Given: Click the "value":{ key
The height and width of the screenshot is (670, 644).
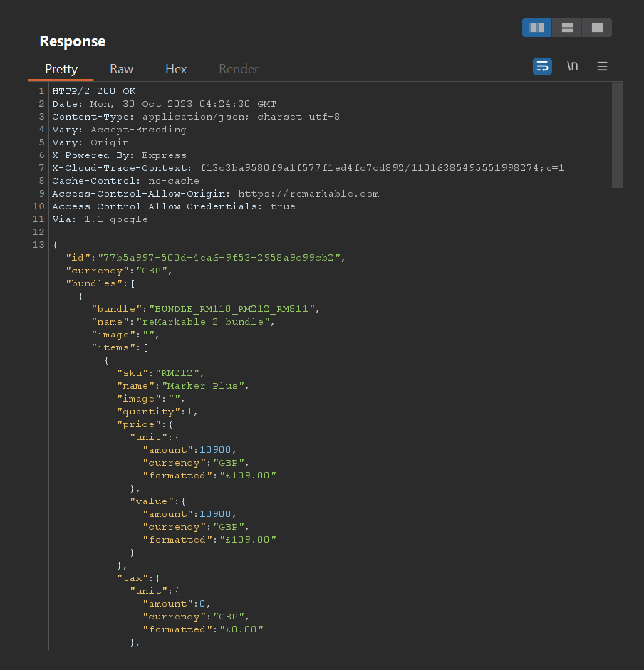Looking at the screenshot, I should click(x=157, y=501).
